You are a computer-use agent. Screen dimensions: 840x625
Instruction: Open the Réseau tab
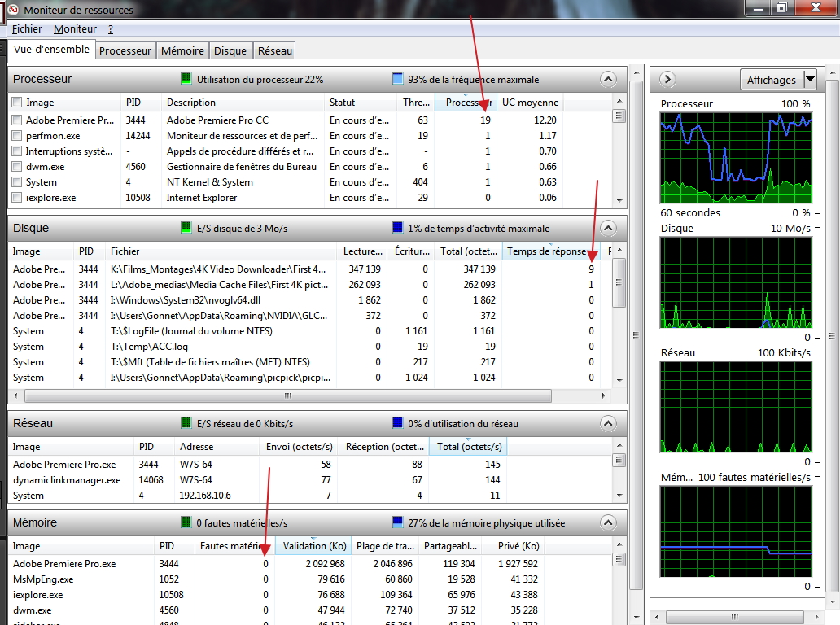click(x=275, y=50)
